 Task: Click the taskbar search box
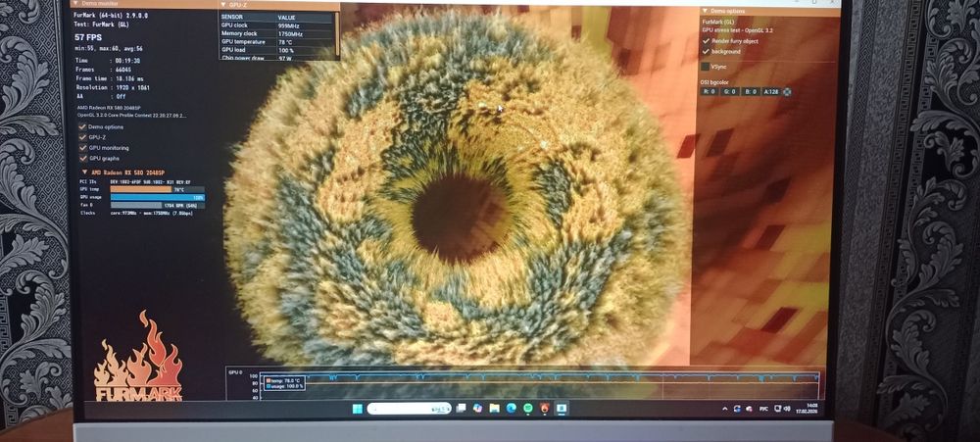tap(410, 409)
